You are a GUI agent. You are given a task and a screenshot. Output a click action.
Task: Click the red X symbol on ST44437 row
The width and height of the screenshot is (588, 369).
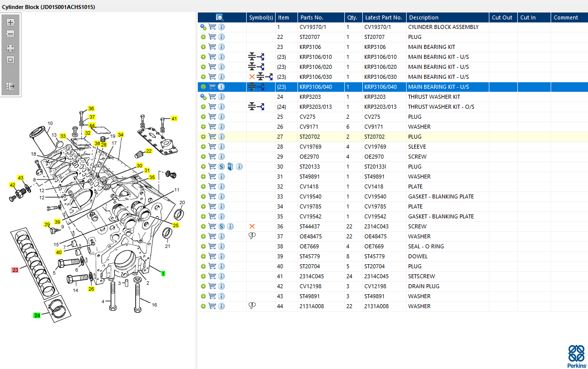click(x=252, y=226)
